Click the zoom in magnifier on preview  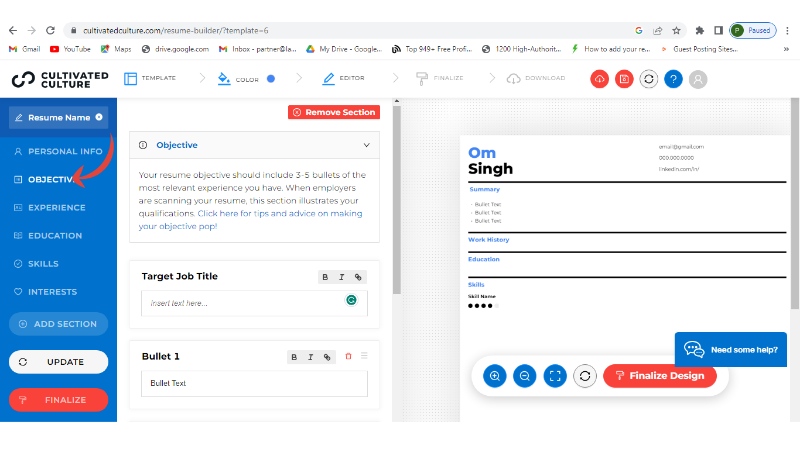[x=494, y=376]
